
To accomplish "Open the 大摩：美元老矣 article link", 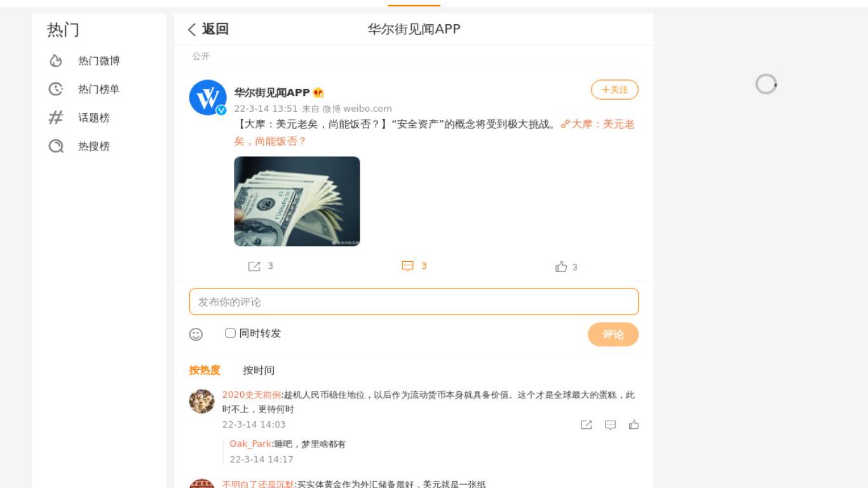I will (x=434, y=133).
